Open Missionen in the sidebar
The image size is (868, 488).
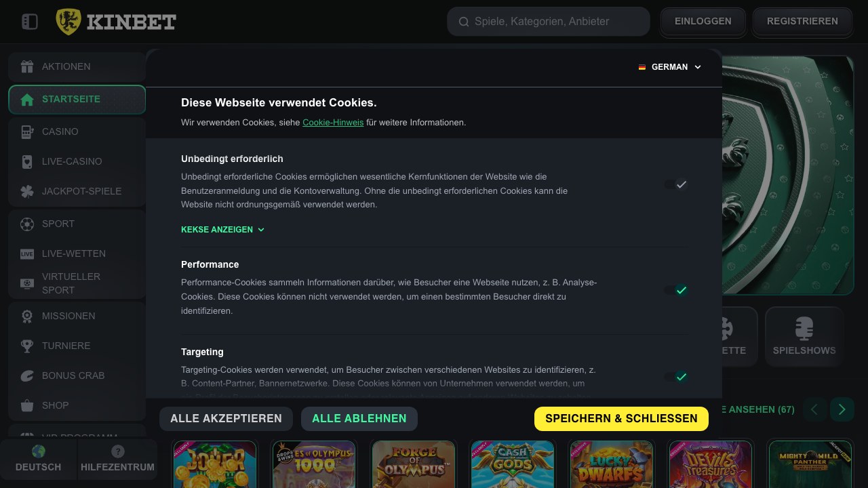click(77, 316)
